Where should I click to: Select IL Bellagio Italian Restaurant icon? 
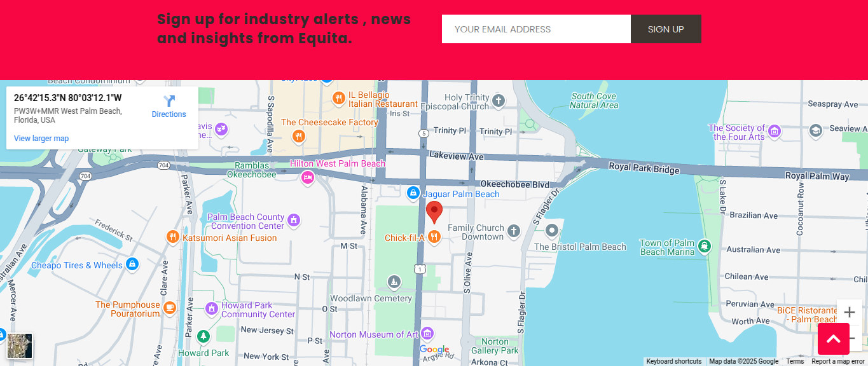(x=339, y=98)
